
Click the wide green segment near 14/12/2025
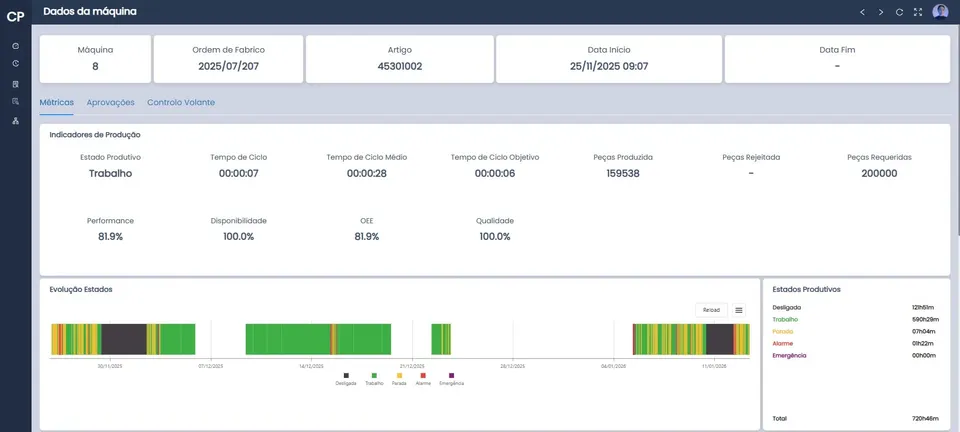click(x=288, y=339)
